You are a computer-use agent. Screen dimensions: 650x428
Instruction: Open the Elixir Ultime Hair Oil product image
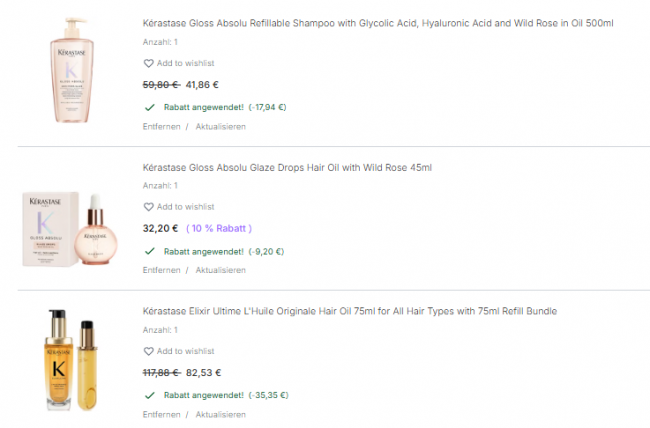click(72, 361)
